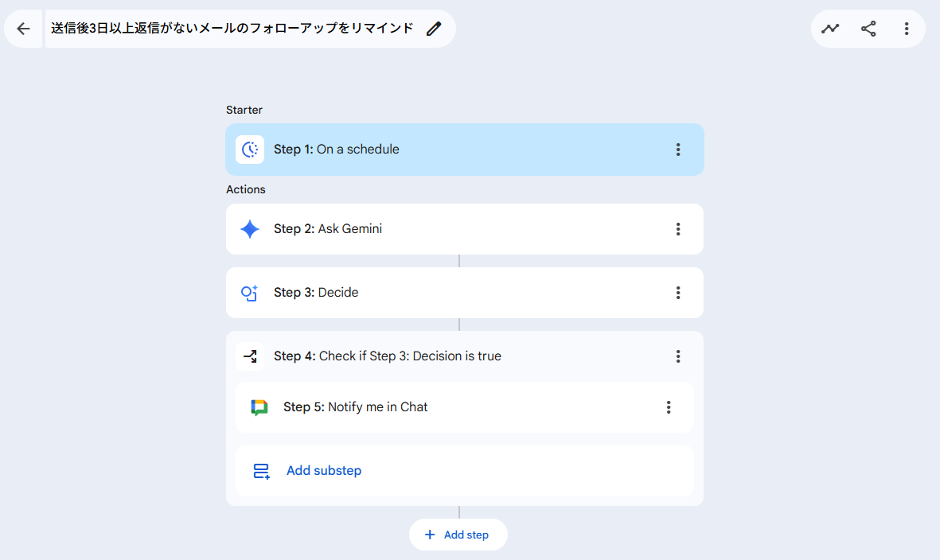Click the schedule clock icon in Step 1

pos(250,150)
